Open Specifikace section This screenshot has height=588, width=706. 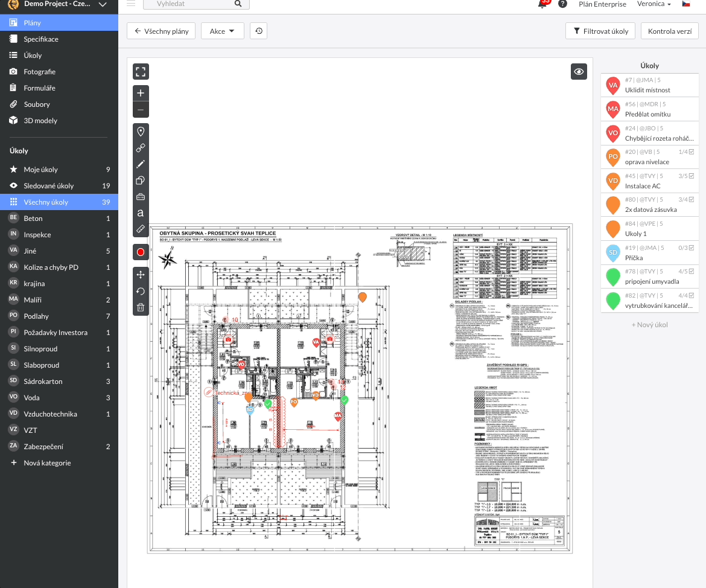tap(59, 39)
